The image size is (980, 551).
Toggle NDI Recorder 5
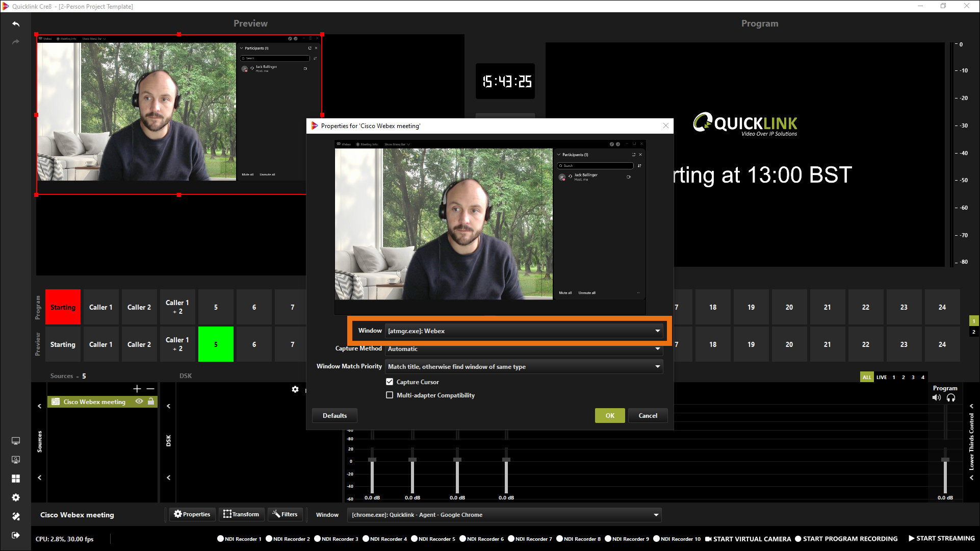point(433,539)
